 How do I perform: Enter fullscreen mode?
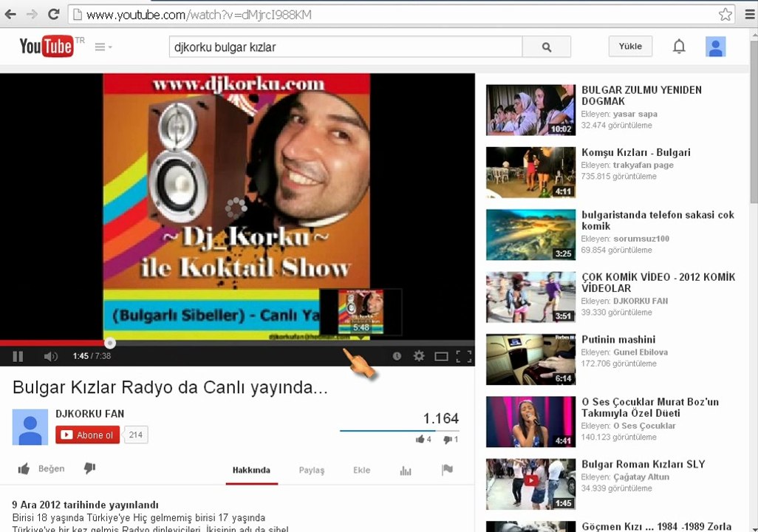point(464,356)
